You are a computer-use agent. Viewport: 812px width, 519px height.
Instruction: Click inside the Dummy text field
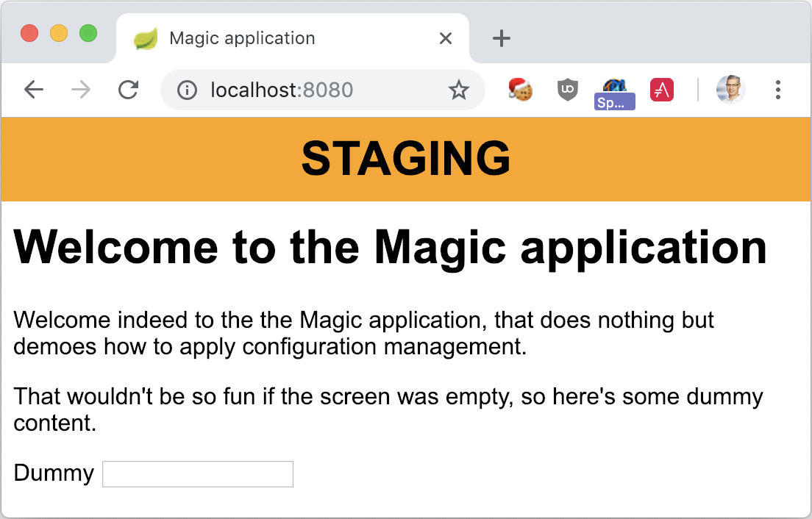click(x=197, y=473)
